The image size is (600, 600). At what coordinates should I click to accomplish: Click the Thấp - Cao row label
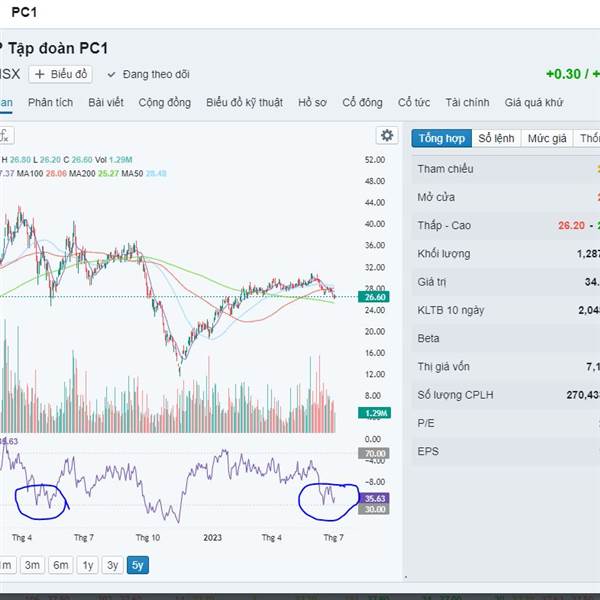(x=444, y=225)
